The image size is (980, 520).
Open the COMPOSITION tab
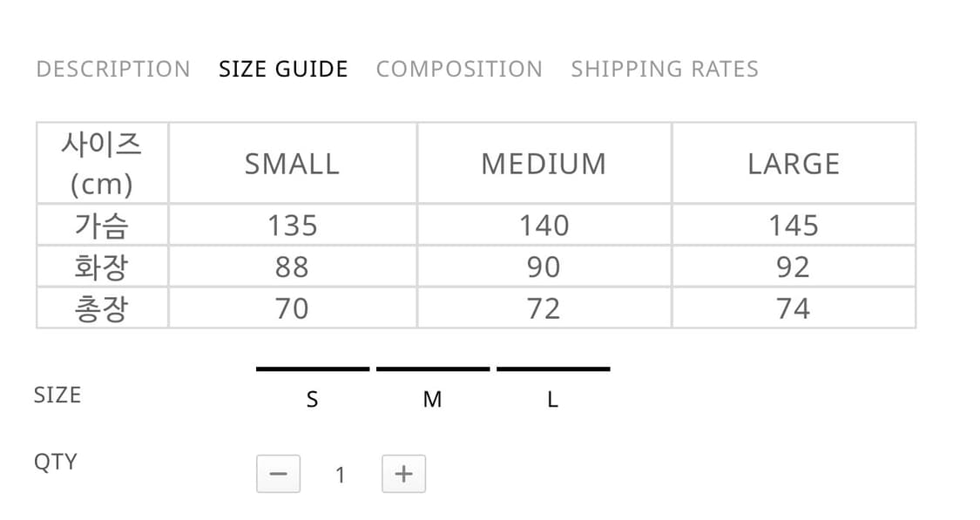pos(459,69)
